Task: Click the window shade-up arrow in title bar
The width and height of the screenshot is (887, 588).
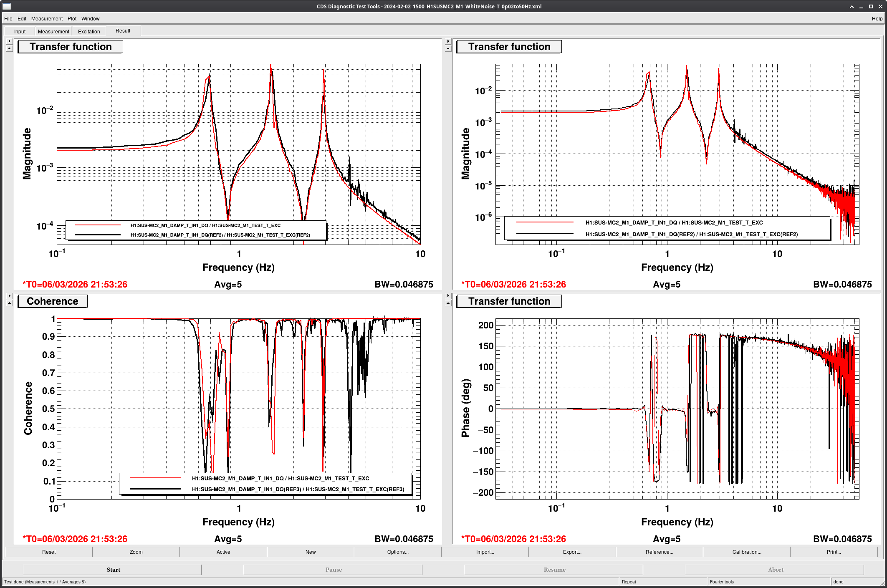Action: tap(852, 6)
